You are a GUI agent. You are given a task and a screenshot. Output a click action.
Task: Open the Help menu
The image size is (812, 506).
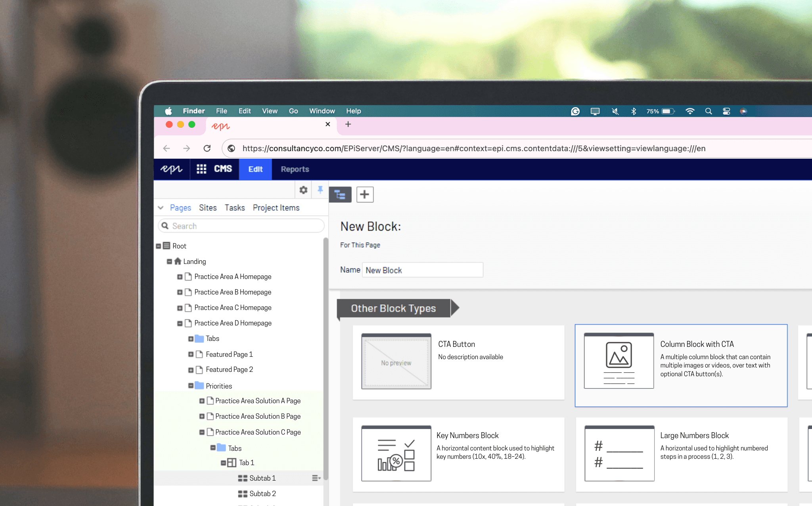[x=354, y=111]
